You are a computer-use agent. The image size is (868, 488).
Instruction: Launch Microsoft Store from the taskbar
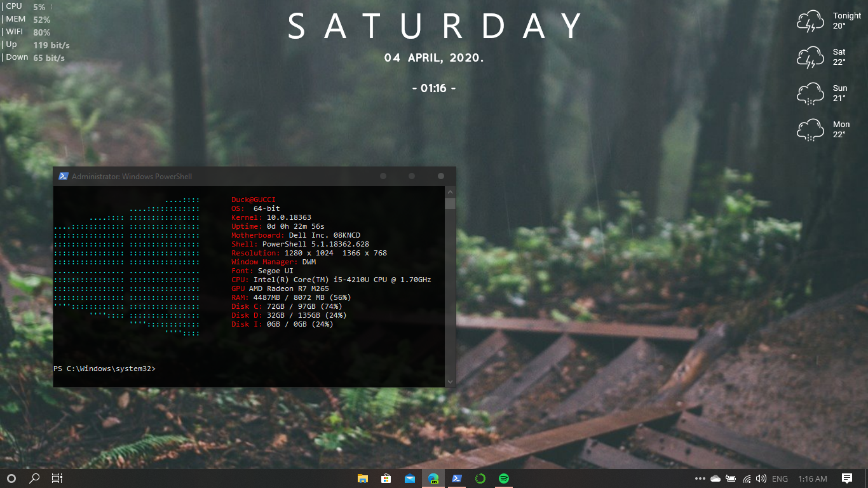(x=386, y=478)
